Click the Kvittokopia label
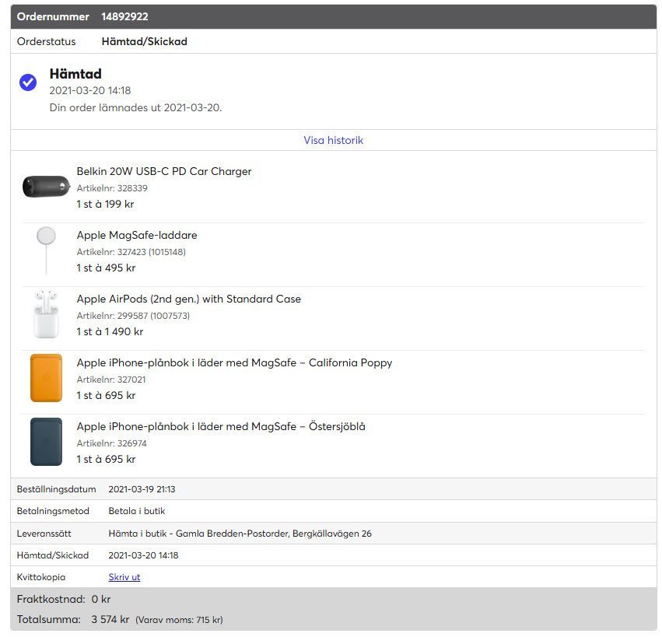 (x=41, y=577)
